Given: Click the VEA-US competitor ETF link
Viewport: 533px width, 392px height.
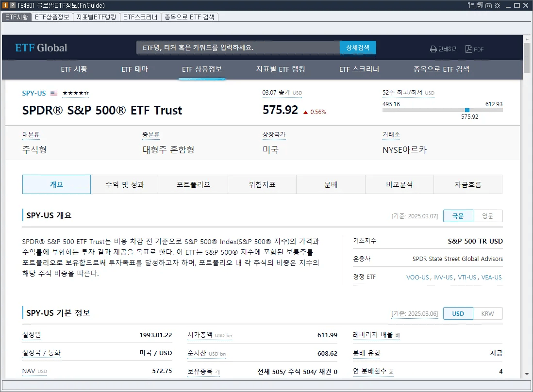Looking at the screenshot, I should [491, 277].
